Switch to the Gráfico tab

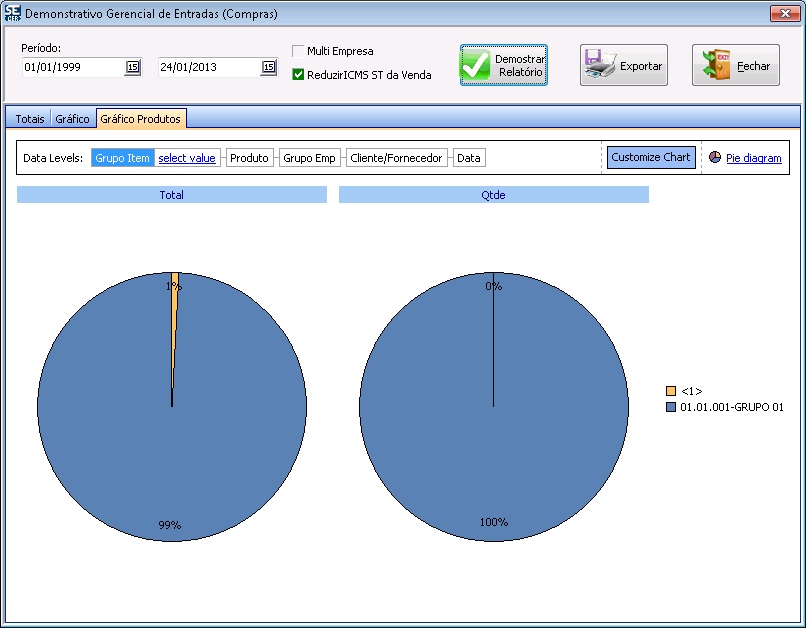click(73, 119)
